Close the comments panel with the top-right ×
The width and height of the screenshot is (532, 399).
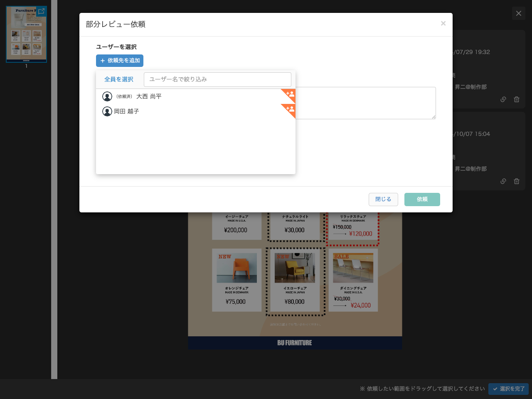coord(518,13)
